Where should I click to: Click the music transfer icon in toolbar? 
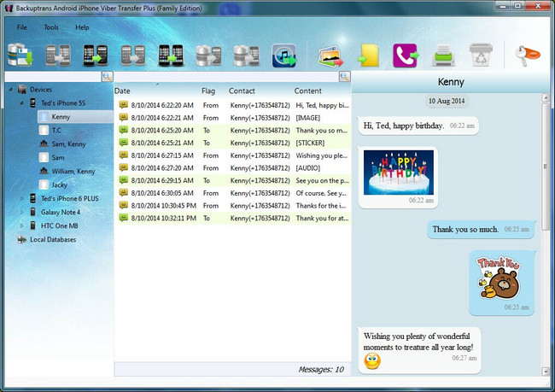coord(283,56)
